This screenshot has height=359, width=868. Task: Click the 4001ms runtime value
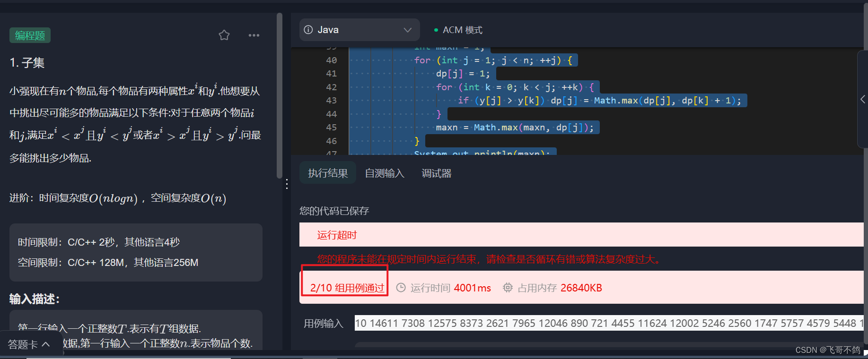click(x=473, y=288)
